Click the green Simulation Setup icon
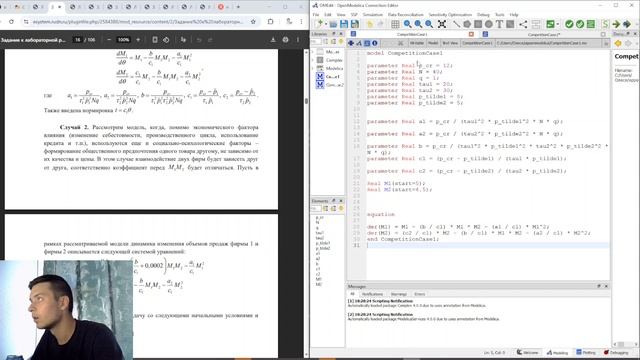The image size is (640, 360). click(550, 24)
